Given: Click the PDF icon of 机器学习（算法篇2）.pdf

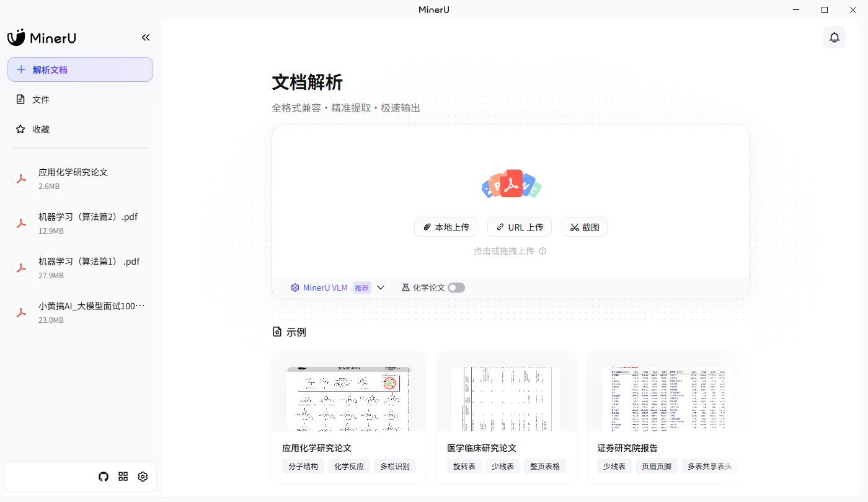Looking at the screenshot, I should coord(21,223).
